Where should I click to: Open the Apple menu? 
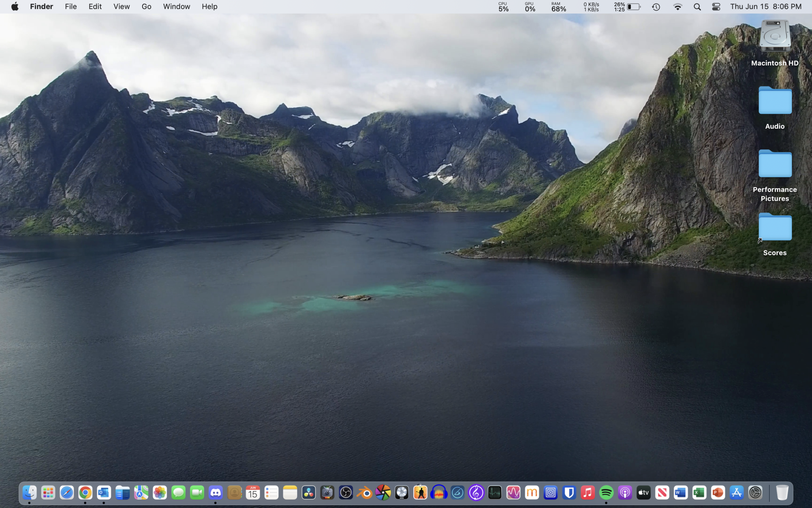pos(15,7)
